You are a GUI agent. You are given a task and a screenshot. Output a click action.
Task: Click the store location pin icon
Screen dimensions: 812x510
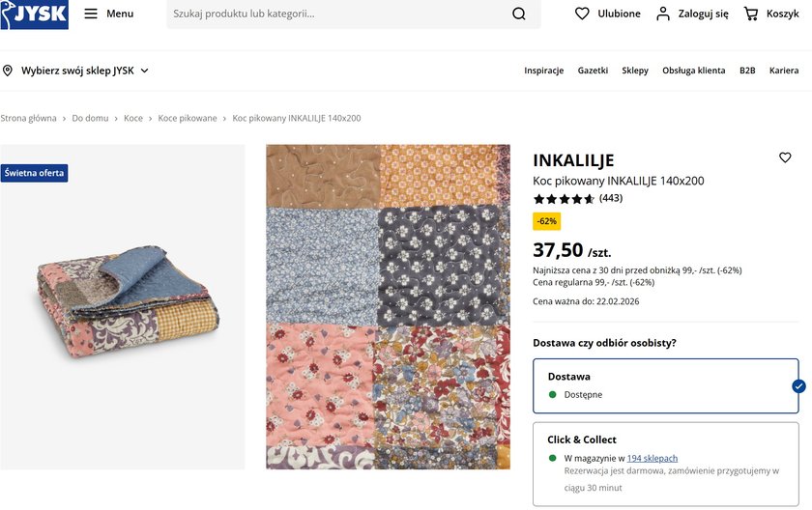pos(8,71)
